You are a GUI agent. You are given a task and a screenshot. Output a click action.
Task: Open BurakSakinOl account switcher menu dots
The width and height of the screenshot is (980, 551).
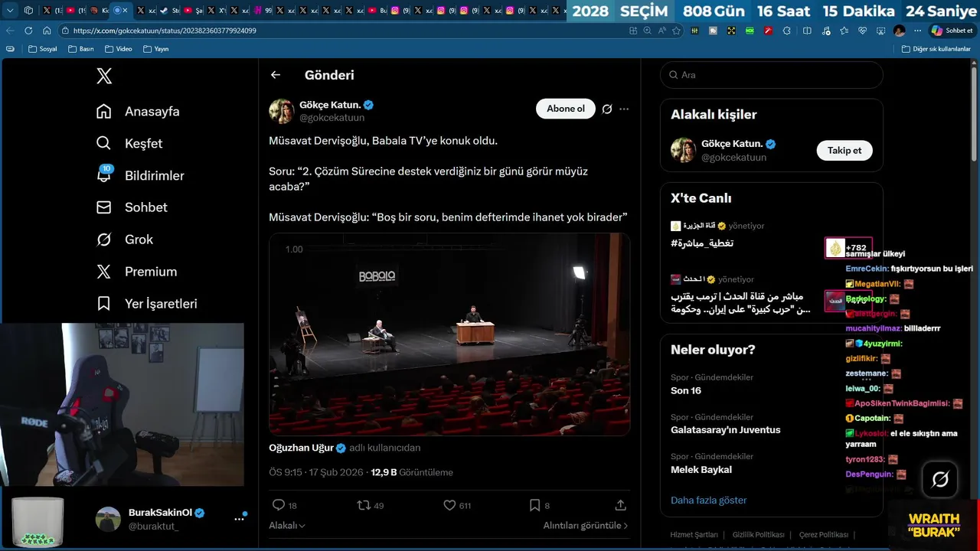pos(239,519)
